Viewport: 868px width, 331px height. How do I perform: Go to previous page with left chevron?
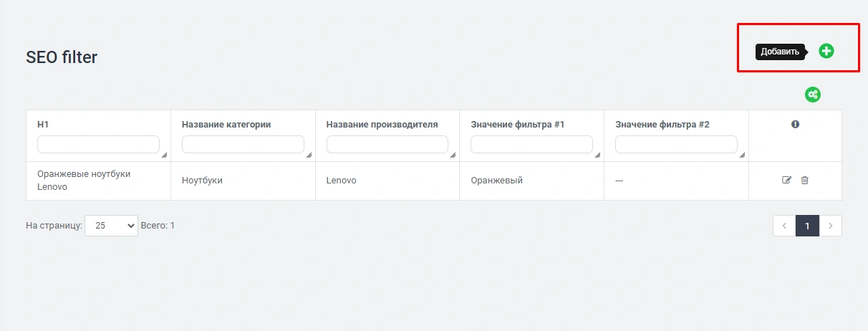pos(784,226)
